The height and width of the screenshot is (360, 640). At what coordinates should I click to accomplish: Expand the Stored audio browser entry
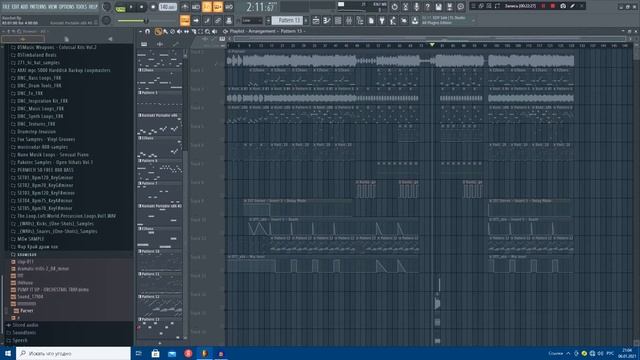25,325
